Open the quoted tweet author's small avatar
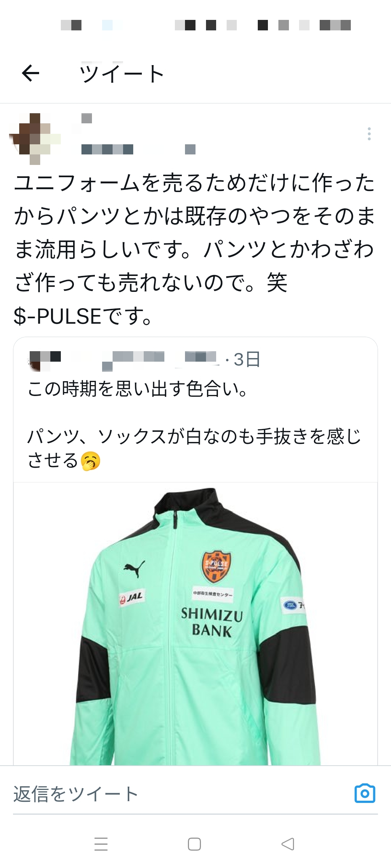Image resolution: width=391 pixels, height=868 pixels. (43, 361)
